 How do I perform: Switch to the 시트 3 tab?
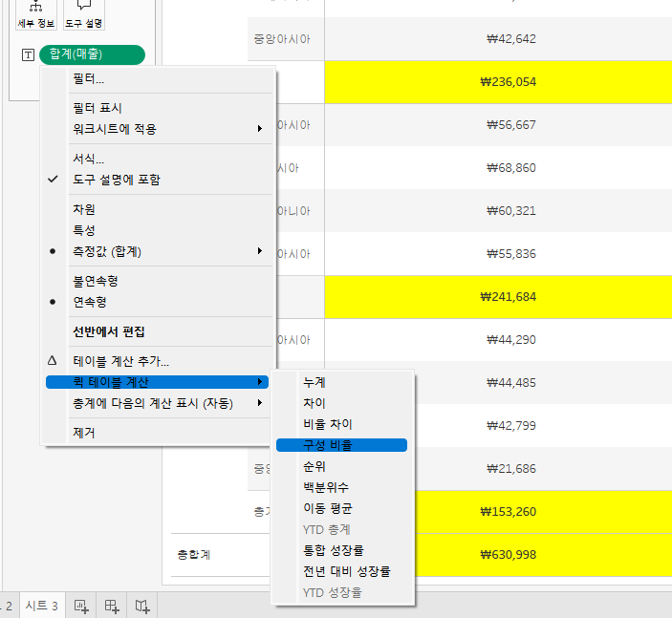point(42,606)
